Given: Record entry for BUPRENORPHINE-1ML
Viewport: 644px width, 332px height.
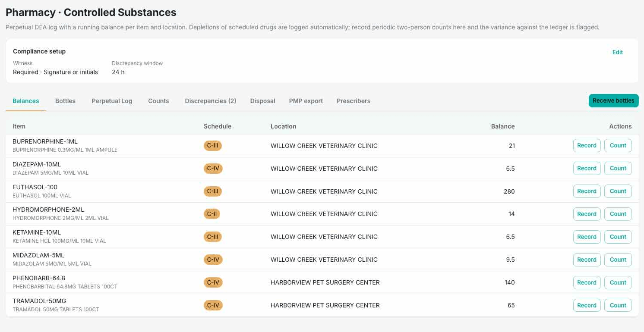Looking at the screenshot, I should pos(587,145).
